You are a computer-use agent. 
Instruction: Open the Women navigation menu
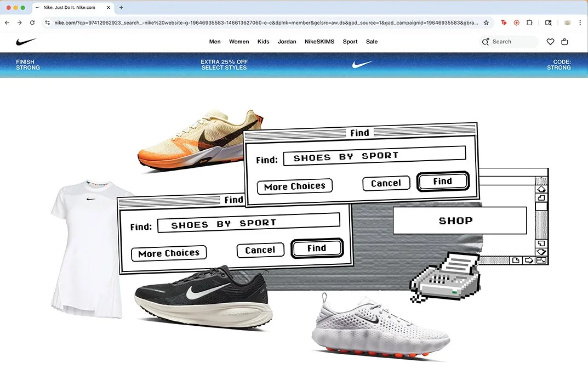pyautogui.click(x=239, y=41)
